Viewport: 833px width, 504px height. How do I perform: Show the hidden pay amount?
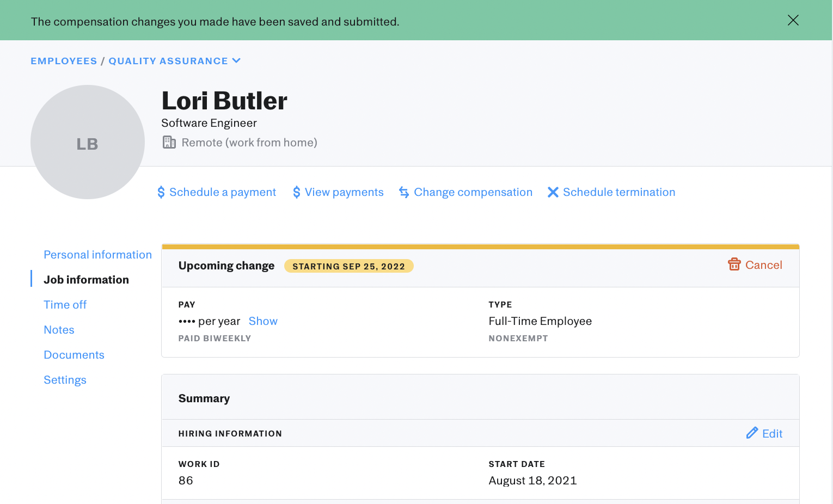tap(263, 321)
